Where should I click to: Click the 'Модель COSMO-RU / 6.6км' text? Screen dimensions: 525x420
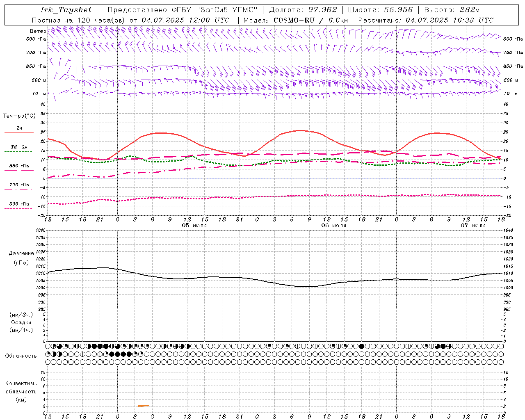click(x=296, y=20)
